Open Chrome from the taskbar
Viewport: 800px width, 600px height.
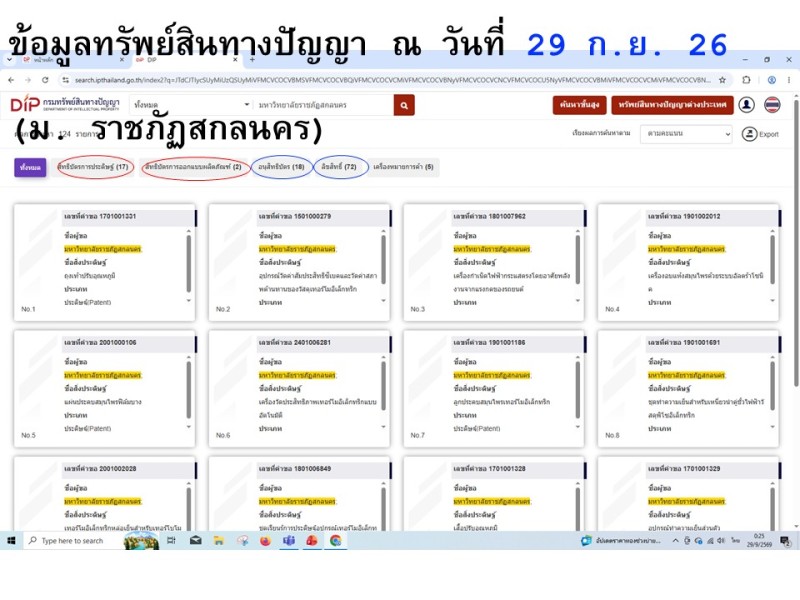336,540
